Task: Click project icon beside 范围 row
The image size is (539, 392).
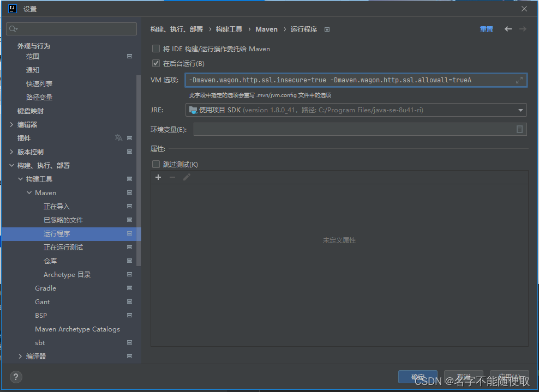Action: coord(130,56)
